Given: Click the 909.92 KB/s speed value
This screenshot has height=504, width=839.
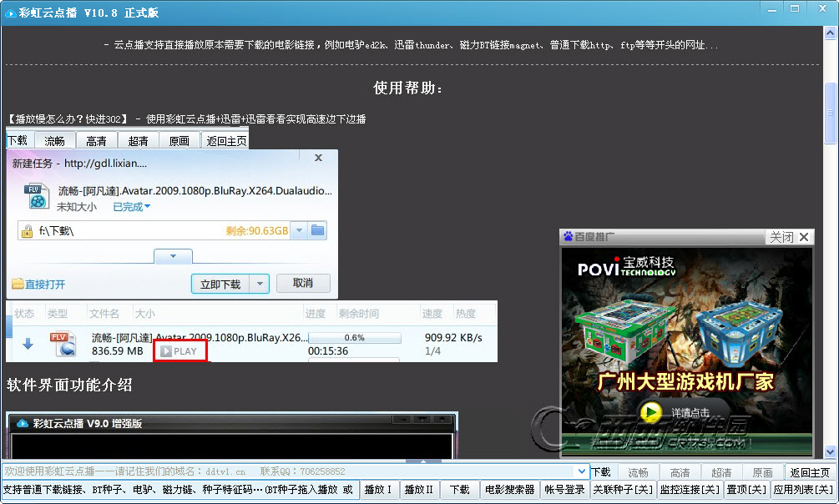Looking at the screenshot, I should [453, 338].
